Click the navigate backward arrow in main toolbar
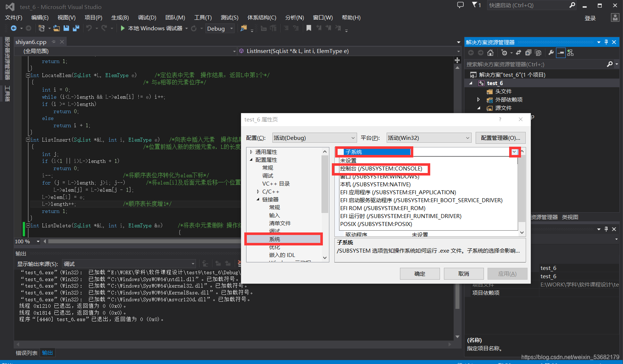The width and height of the screenshot is (623, 364). [13, 28]
